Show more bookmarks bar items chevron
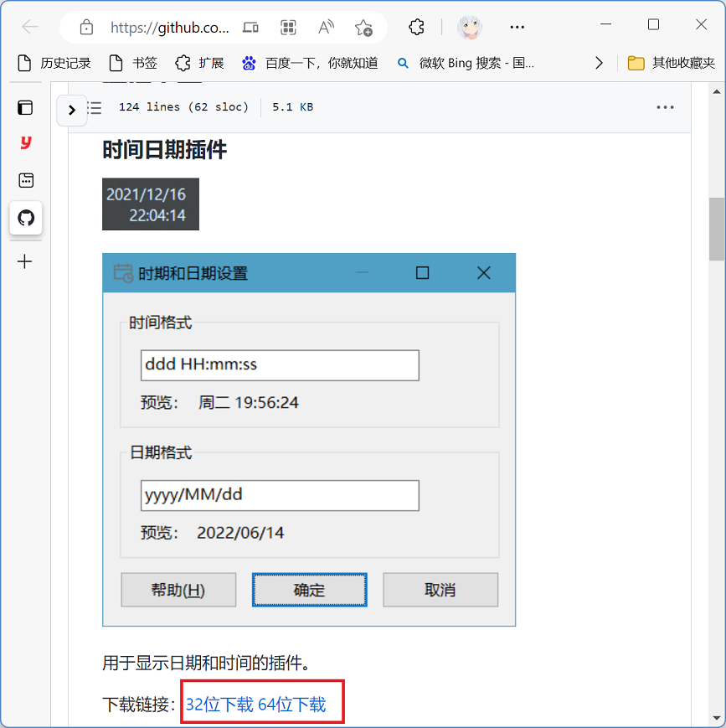This screenshot has height=728, width=726. [x=599, y=63]
